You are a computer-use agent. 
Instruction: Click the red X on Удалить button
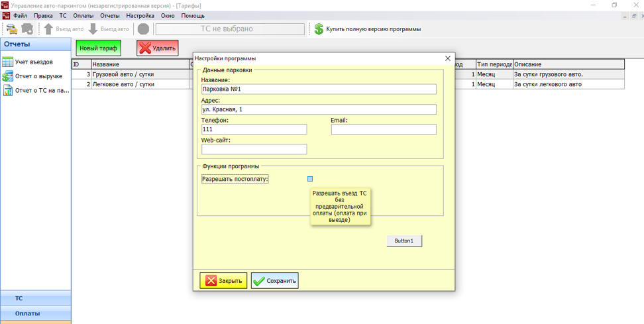(x=145, y=48)
